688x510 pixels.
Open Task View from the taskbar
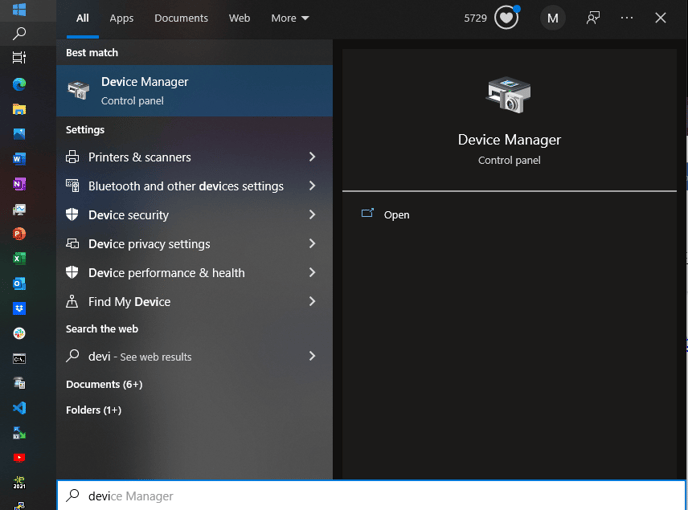click(19, 57)
